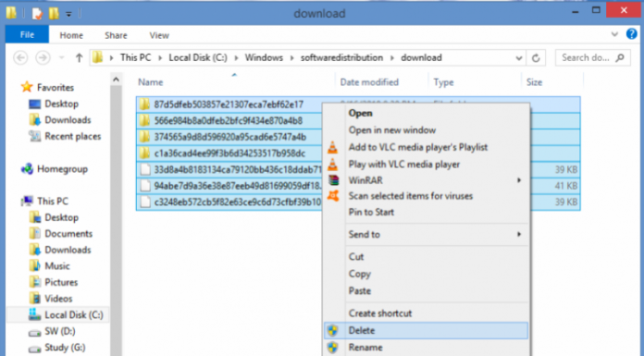Switch to the Home ribbon tab
644x356 pixels.
click(x=71, y=35)
